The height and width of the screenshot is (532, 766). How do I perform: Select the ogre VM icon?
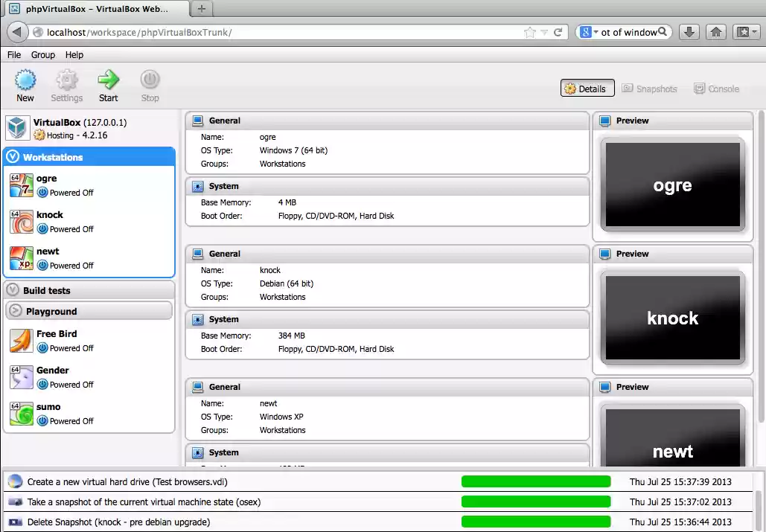point(21,185)
